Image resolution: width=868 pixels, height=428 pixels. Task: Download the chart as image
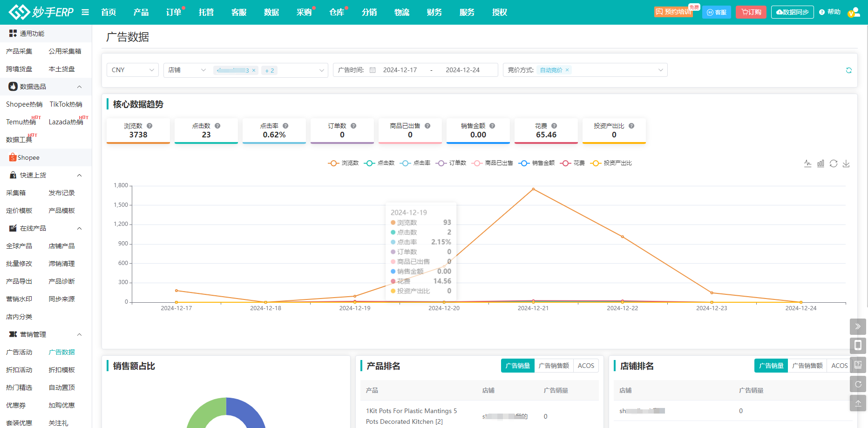tap(846, 163)
